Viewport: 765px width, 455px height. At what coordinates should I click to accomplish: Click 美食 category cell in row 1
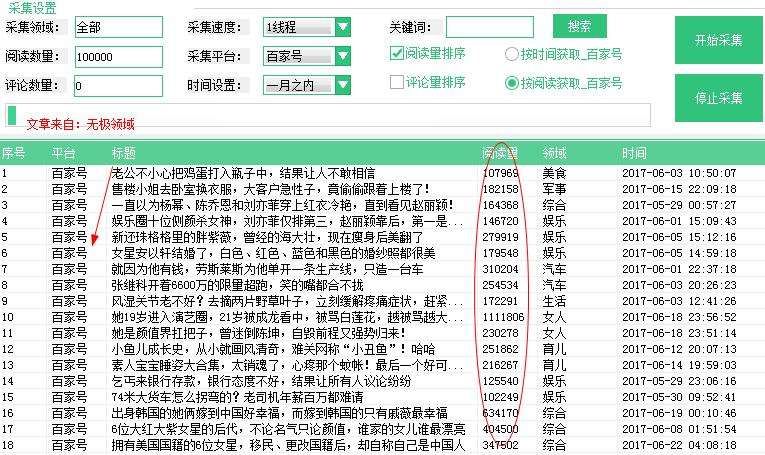(x=554, y=173)
